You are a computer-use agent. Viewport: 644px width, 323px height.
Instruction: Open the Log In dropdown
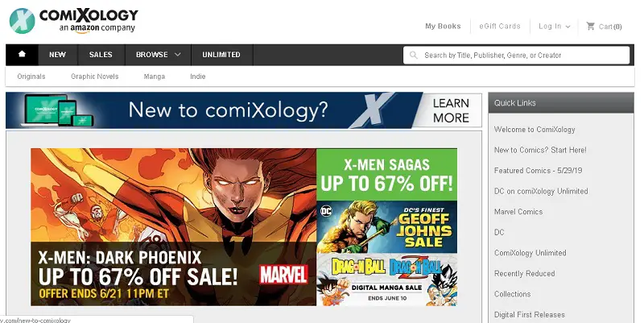(555, 27)
